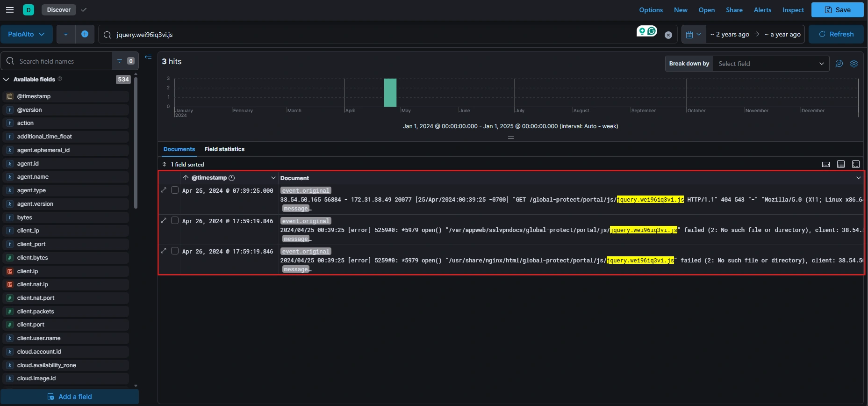Screen dimensions: 868x406
Task: Add a filter with the plus icon
Action: coord(85,34)
